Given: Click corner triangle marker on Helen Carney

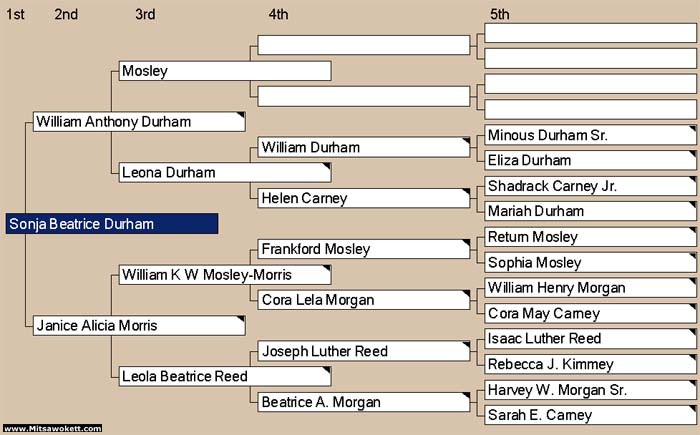Looking at the screenshot, I should [x=466, y=192].
